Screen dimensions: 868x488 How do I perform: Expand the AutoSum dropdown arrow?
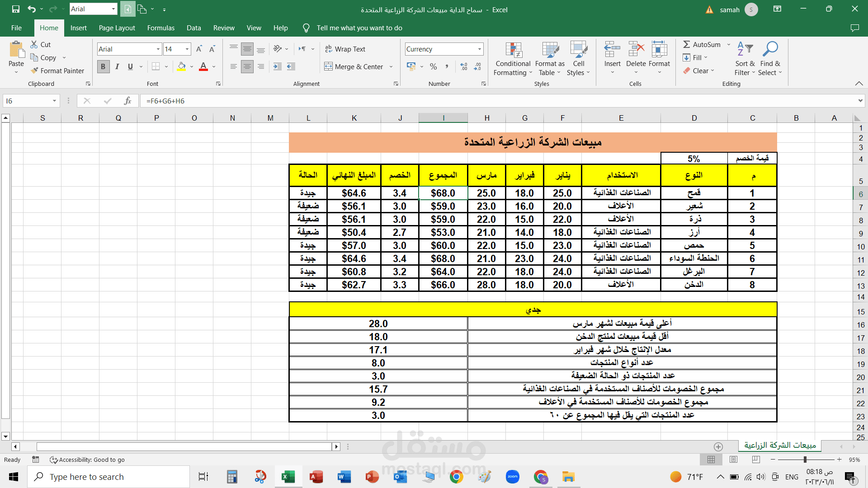(x=729, y=44)
